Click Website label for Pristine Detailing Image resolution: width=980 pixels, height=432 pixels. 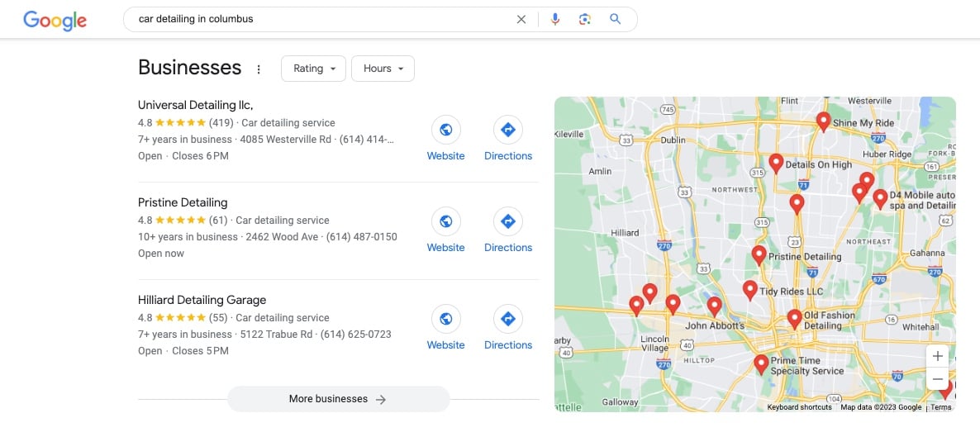pyautogui.click(x=445, y=248)
